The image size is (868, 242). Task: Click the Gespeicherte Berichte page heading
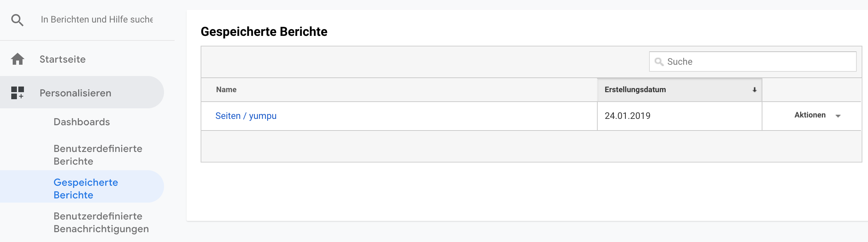point(264,32)
